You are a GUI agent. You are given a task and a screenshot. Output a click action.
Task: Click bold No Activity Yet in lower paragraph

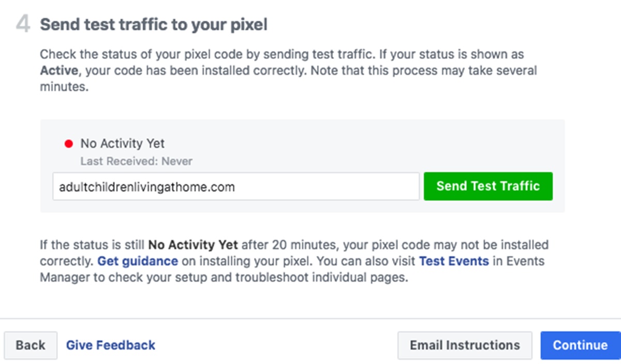coord(193,245)
